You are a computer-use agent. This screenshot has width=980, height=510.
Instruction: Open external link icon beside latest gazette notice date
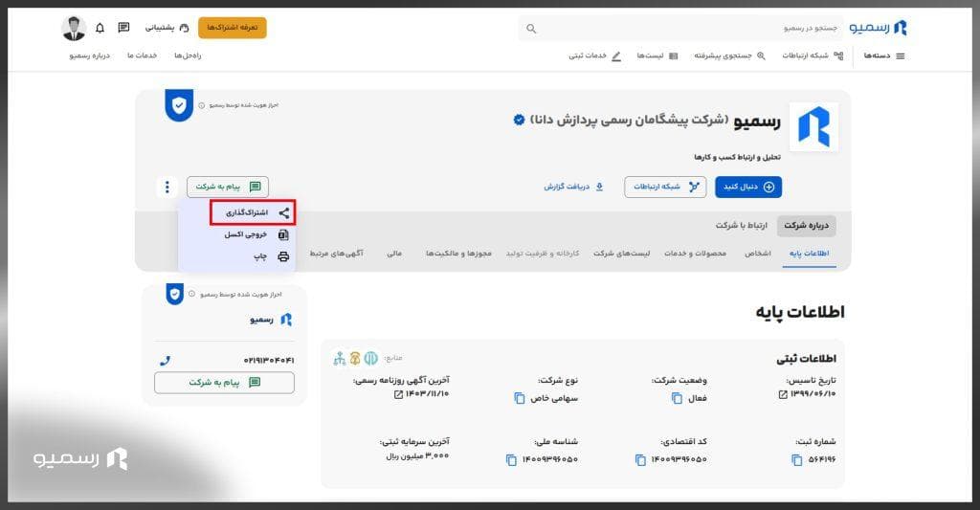coord(398,394)
